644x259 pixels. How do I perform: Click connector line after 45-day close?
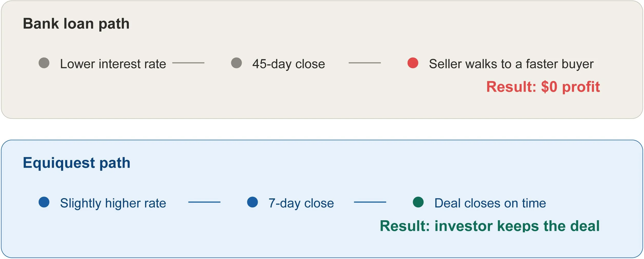point(365,63)
